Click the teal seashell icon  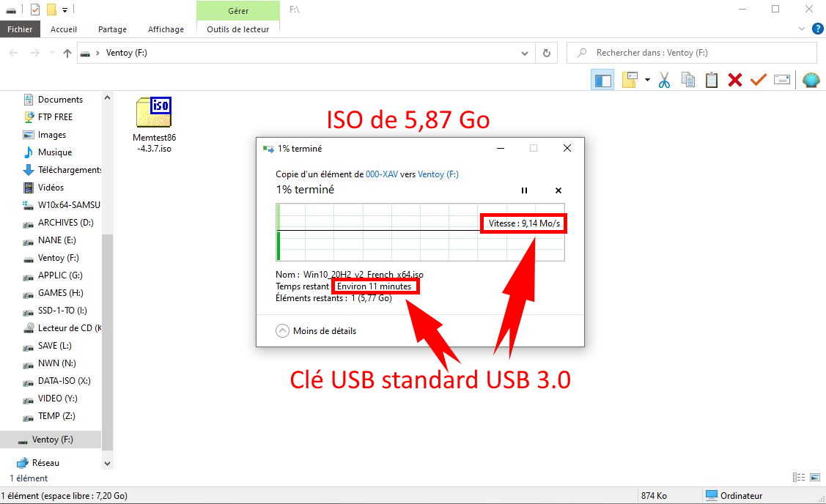pyautogui.click(x=811, y=80)
